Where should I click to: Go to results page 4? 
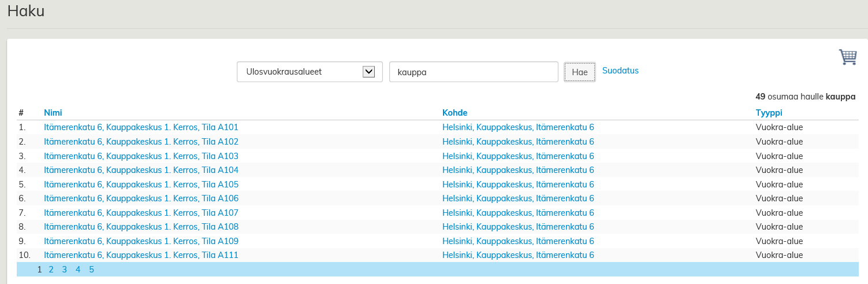pos(78,270)
